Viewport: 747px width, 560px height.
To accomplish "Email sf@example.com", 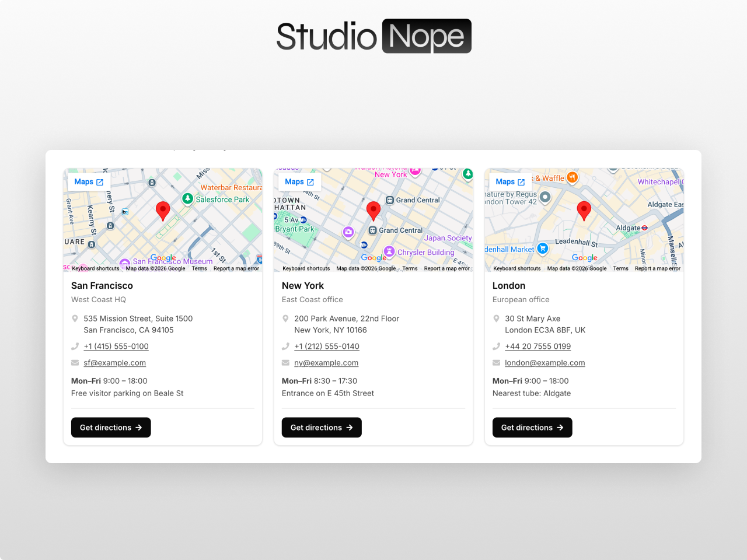I will (115, 363).
